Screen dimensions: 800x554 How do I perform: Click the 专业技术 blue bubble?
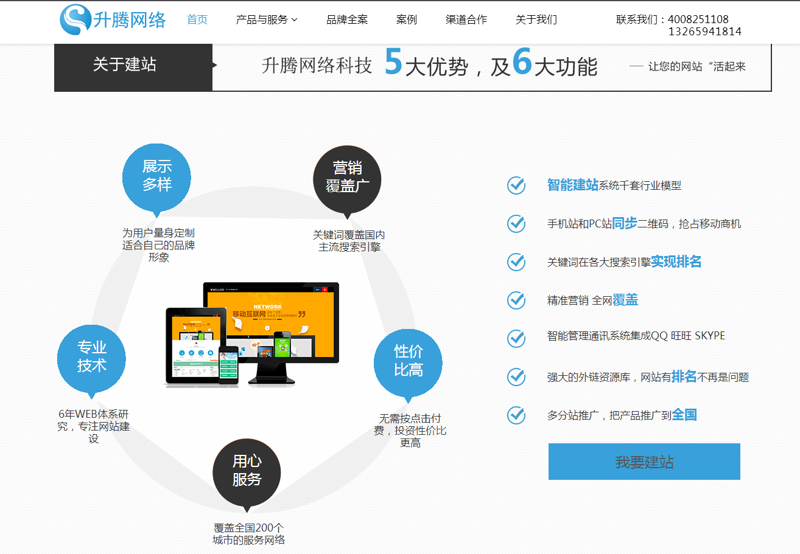click(x=91, y=360)
